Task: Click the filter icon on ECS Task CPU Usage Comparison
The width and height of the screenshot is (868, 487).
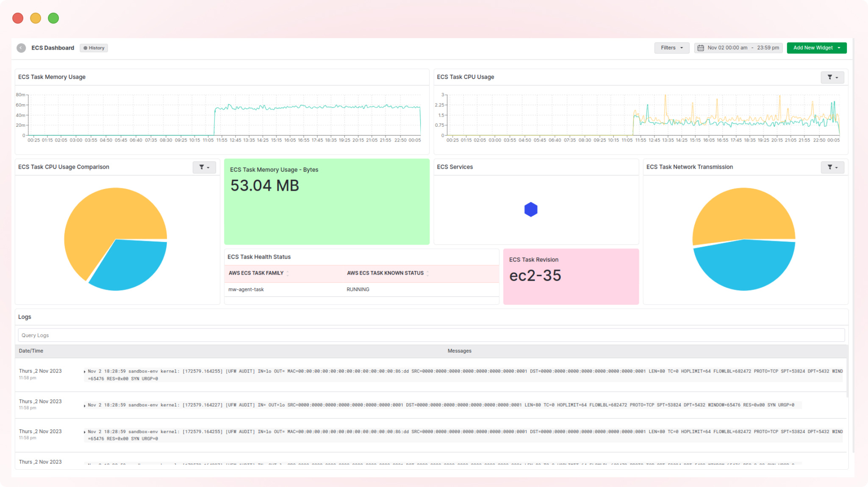Action: point(204,167)
